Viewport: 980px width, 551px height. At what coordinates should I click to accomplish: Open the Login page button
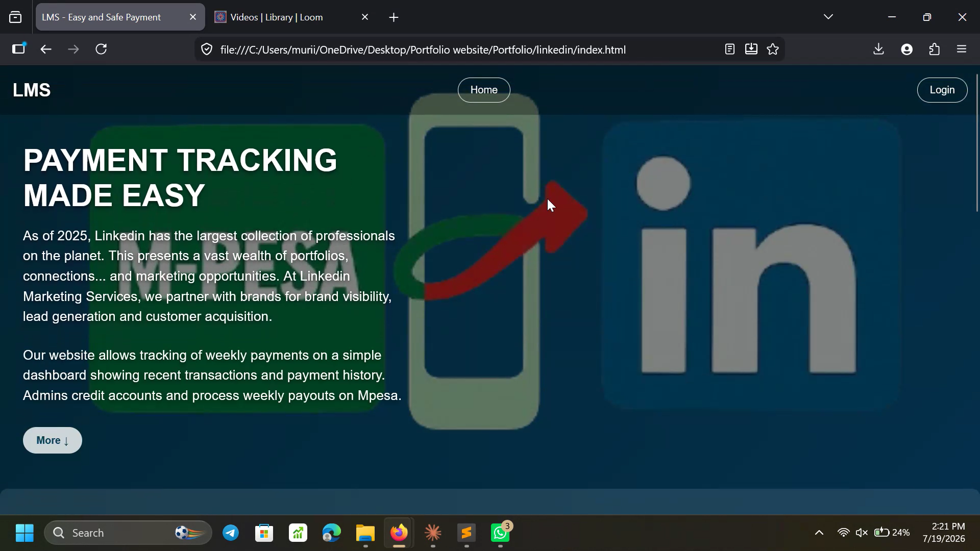942,90
